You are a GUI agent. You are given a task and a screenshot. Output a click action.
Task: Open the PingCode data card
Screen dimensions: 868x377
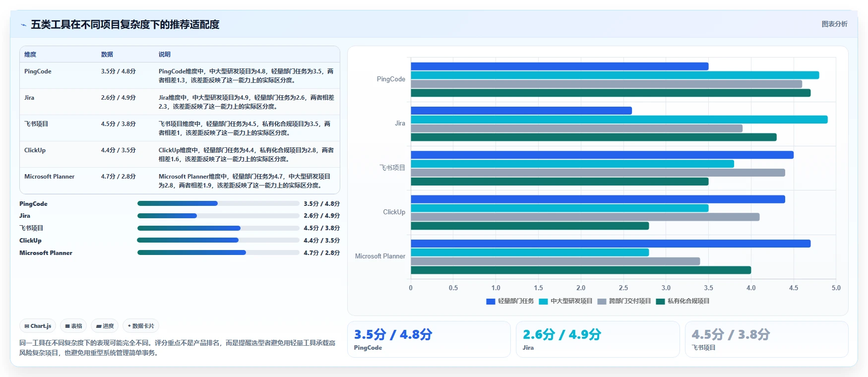tap(429, 339)
